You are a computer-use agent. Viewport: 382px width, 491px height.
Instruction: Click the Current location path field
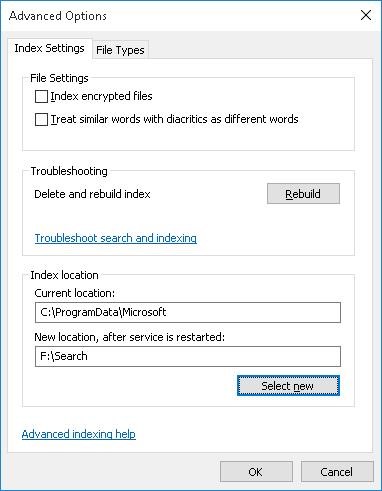188,312
